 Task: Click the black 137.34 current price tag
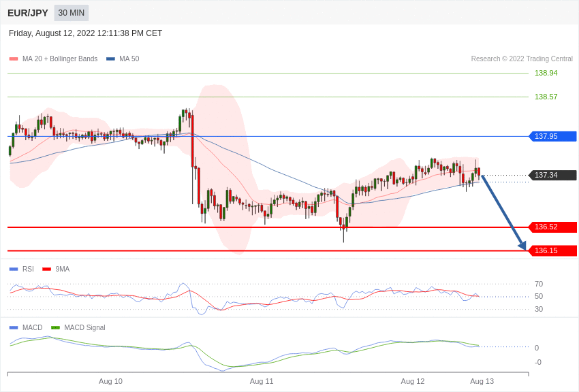[553, 175]
